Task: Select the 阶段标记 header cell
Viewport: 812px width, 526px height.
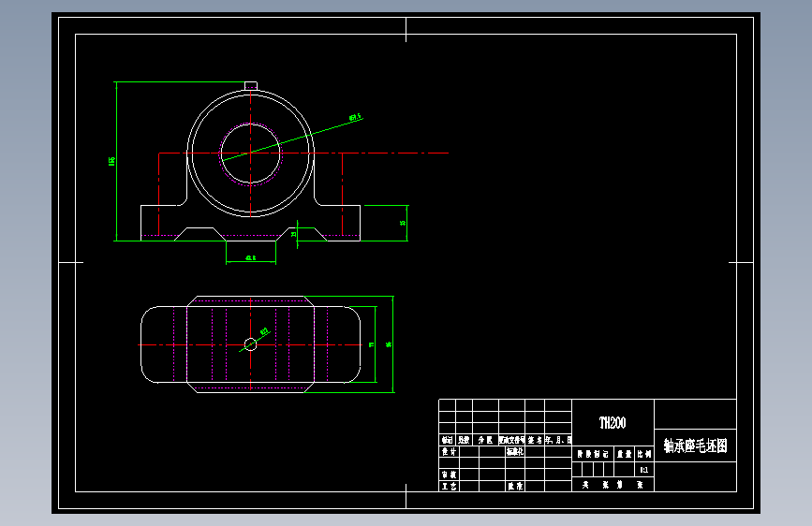Action: click(x=593, y=454)
